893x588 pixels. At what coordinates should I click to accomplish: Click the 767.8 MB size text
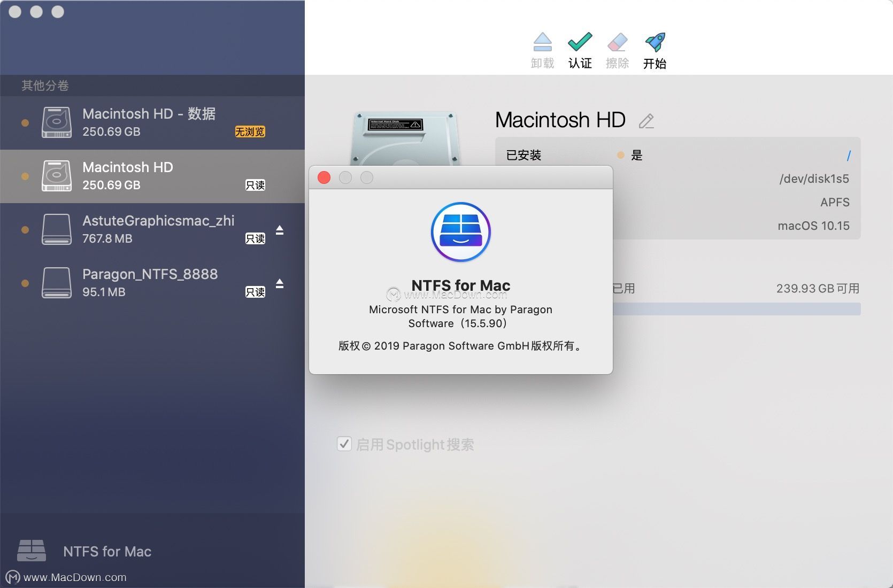point(107,238)
